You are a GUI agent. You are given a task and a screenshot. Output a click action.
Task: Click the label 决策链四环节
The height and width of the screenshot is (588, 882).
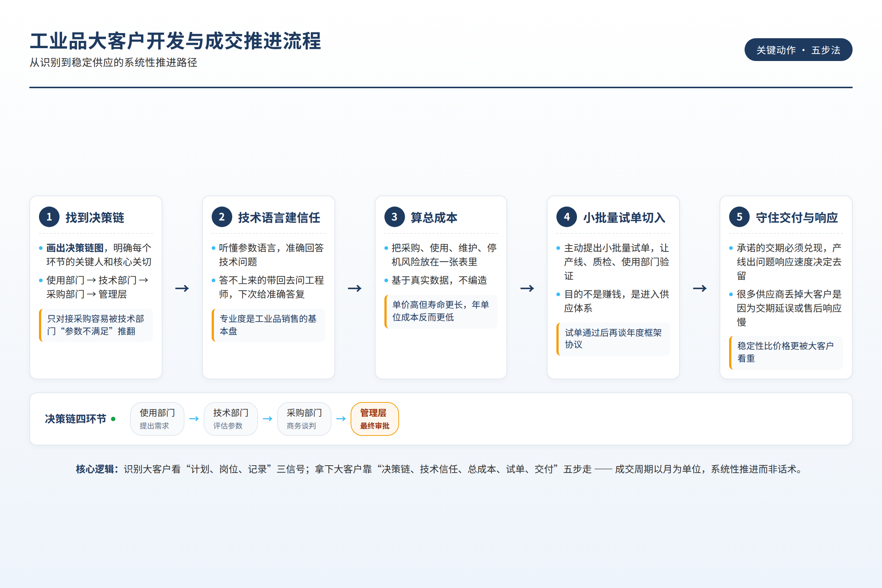76,419
